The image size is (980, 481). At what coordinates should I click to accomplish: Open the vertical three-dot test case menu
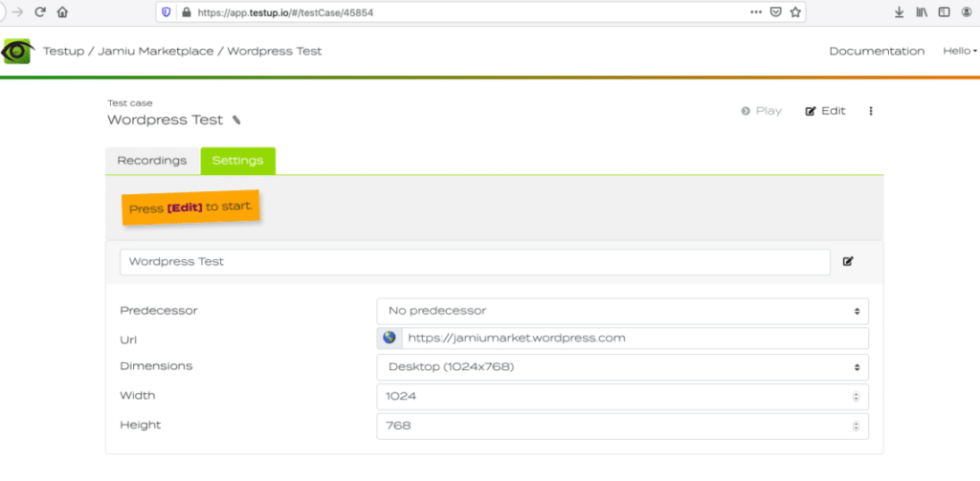(871, 111)
